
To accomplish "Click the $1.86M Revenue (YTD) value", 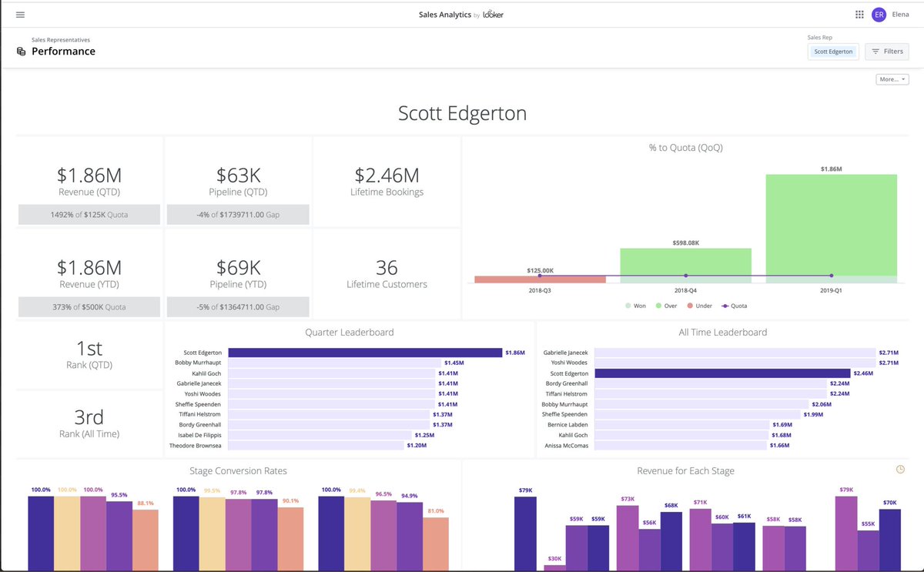I will (89, 267).
